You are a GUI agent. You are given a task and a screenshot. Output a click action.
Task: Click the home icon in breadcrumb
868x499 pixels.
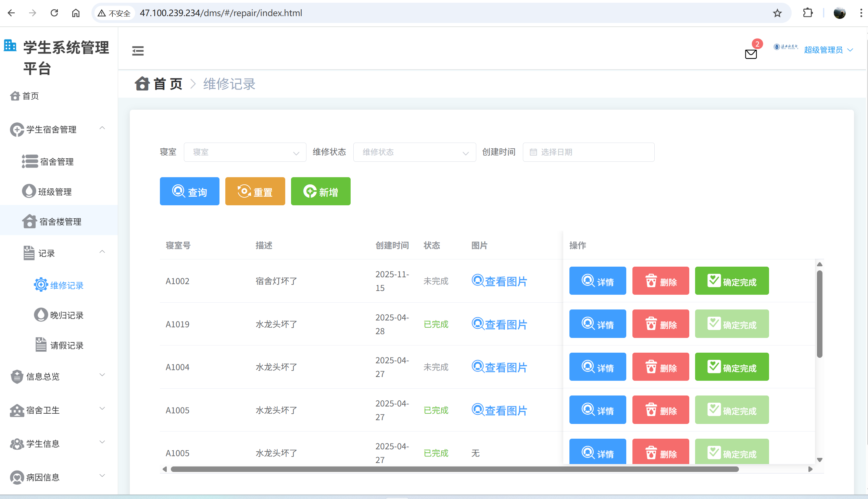[142, 84]
